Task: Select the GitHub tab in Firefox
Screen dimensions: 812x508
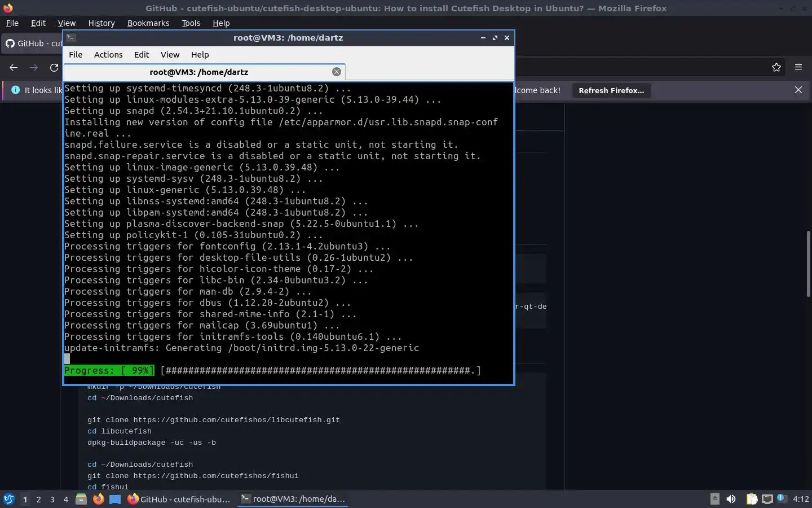Action: [x=33, y=43]
